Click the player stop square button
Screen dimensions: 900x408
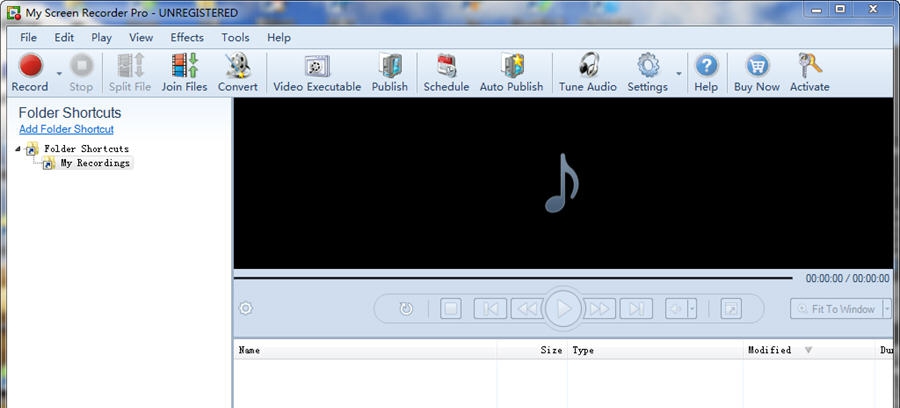pyautogui.click(x=451, y=309)
